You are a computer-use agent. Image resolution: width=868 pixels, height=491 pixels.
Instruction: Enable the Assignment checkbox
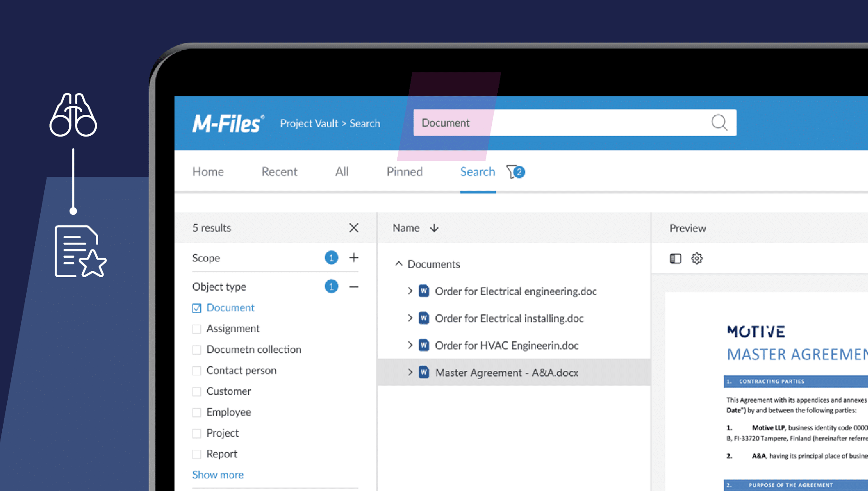[197, 329]
